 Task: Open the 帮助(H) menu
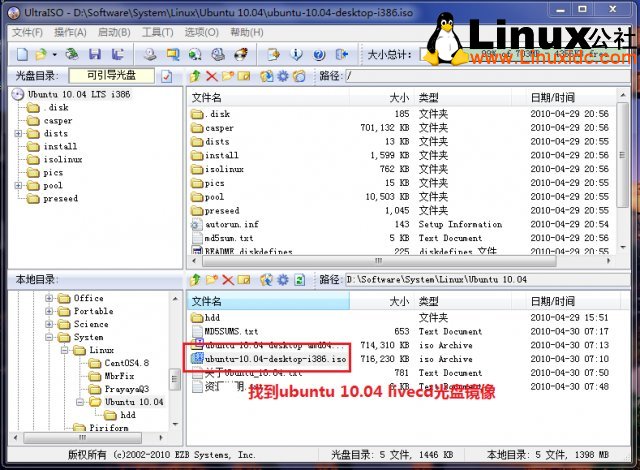click(247, 32)
